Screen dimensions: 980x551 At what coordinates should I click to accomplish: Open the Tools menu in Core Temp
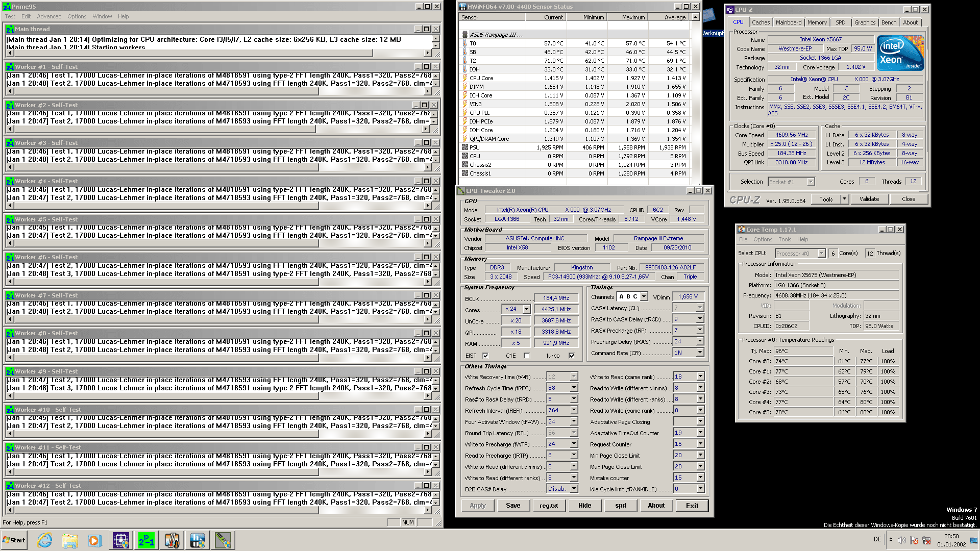(785, 239)
